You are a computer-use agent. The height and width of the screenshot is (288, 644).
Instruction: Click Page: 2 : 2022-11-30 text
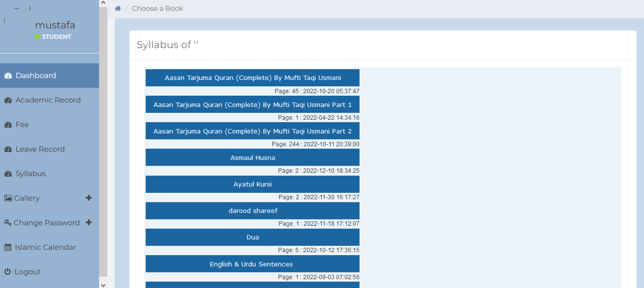pyautogui.click(x=319, y=197)
